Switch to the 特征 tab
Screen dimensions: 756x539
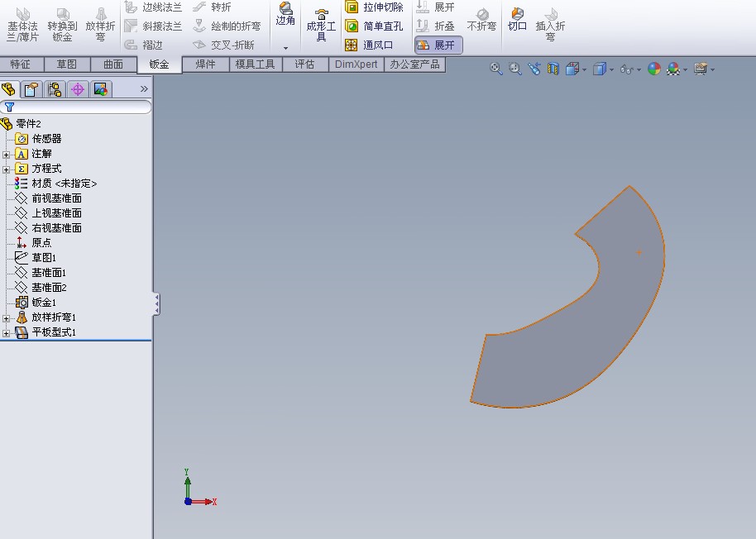[x=20, y=64]
